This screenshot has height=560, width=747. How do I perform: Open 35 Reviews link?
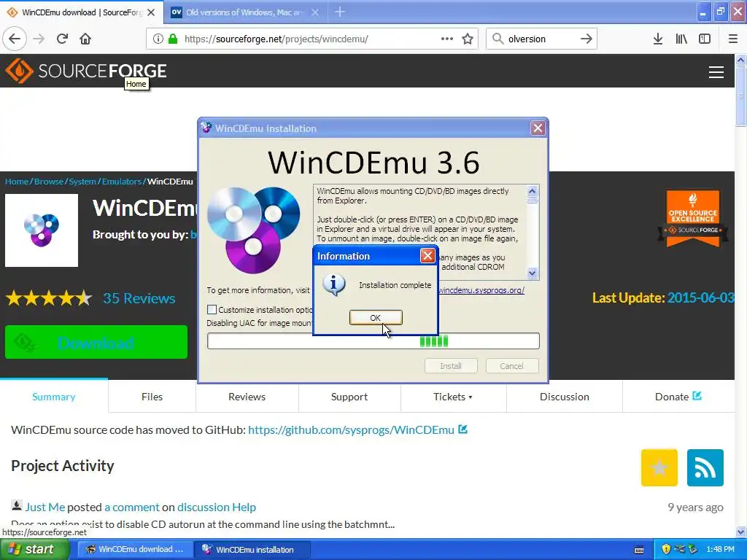tap(139, 298)
